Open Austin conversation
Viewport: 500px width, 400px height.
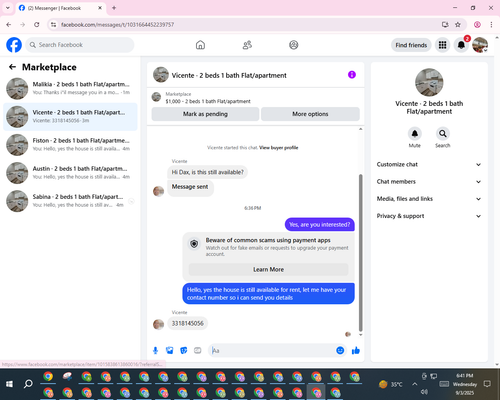pyautogui.click(x=70, y=173)
